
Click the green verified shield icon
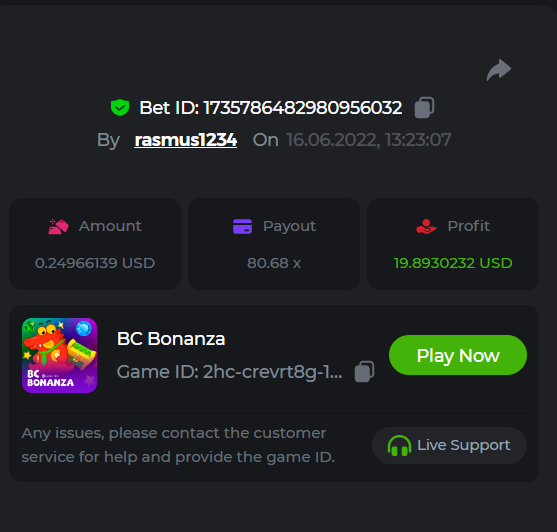tap(120, 107)
